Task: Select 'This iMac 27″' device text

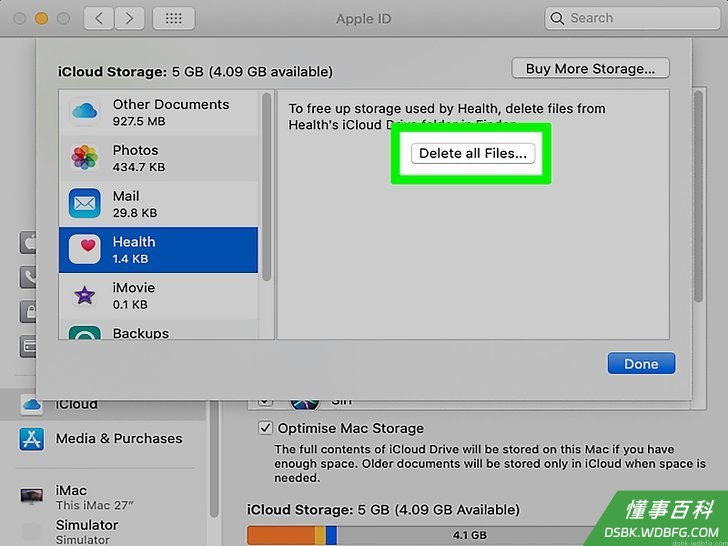Action: point(95,505)
